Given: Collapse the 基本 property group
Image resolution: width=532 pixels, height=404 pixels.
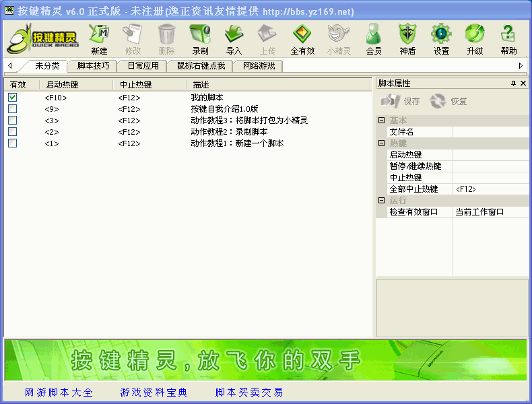Looking at the screenshot, I should (381, 121).
